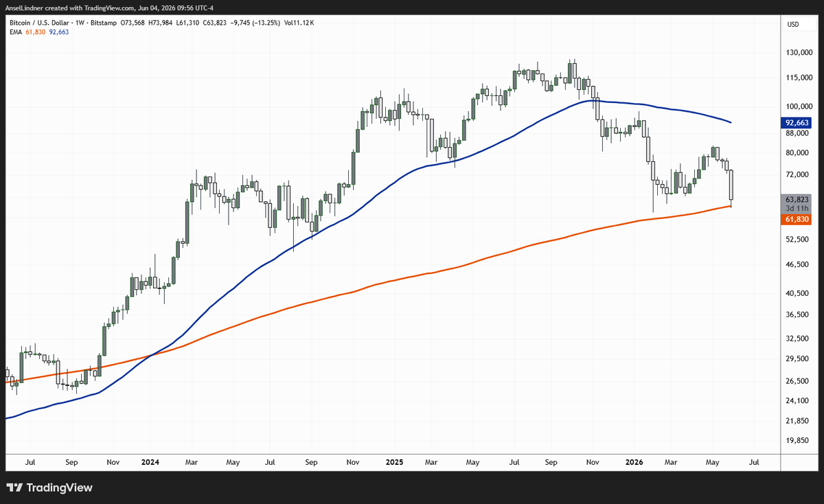Click the 40,500 price axis label
The width and height of the screenshot is (824, 504).
[x=799, y=293]
